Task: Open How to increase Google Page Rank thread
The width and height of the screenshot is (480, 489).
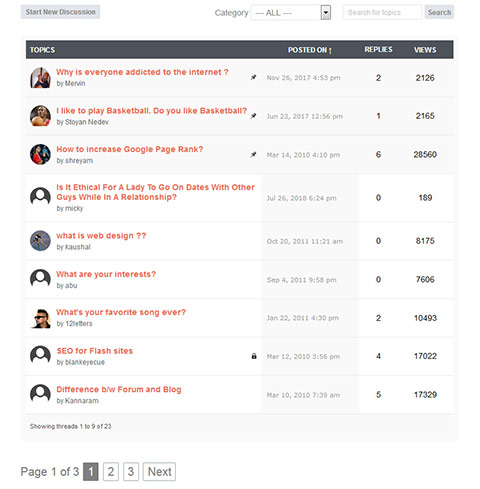Action: (130, 149)
